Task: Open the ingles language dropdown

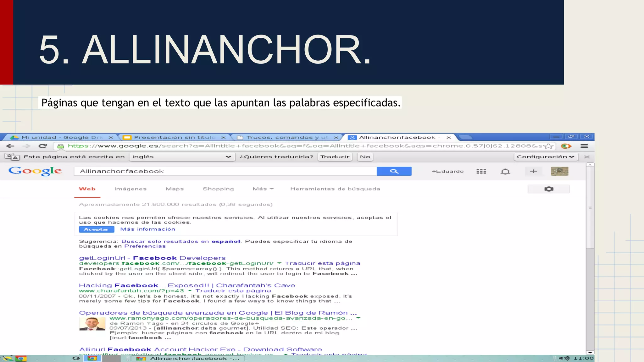Action: pos(182,157)
